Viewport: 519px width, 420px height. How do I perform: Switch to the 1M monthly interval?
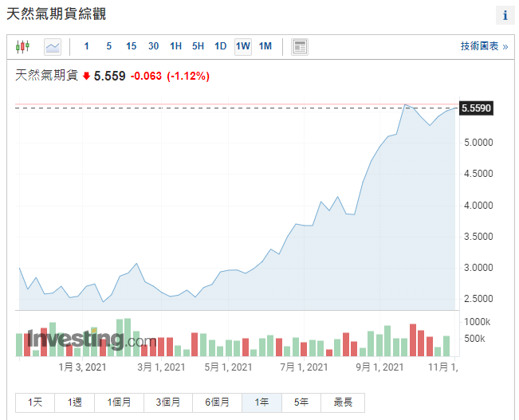[265, 46]
